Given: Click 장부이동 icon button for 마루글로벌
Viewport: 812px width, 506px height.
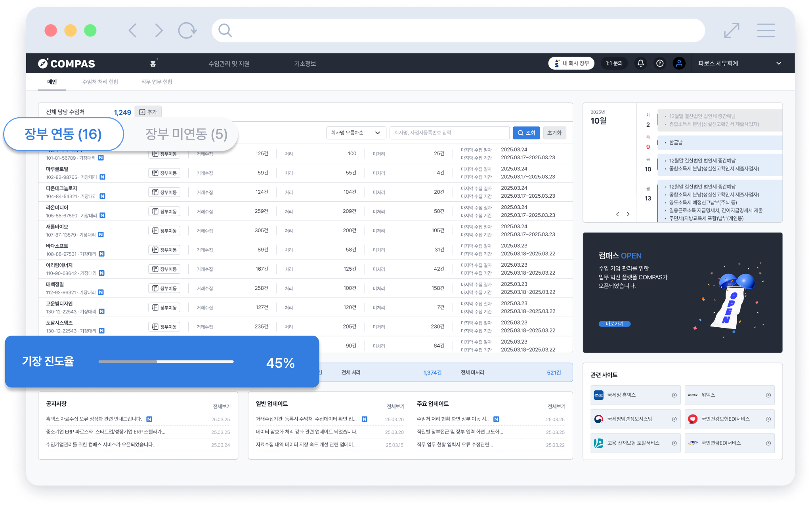Looking at the screenshot, I should (x=164, y=173).
